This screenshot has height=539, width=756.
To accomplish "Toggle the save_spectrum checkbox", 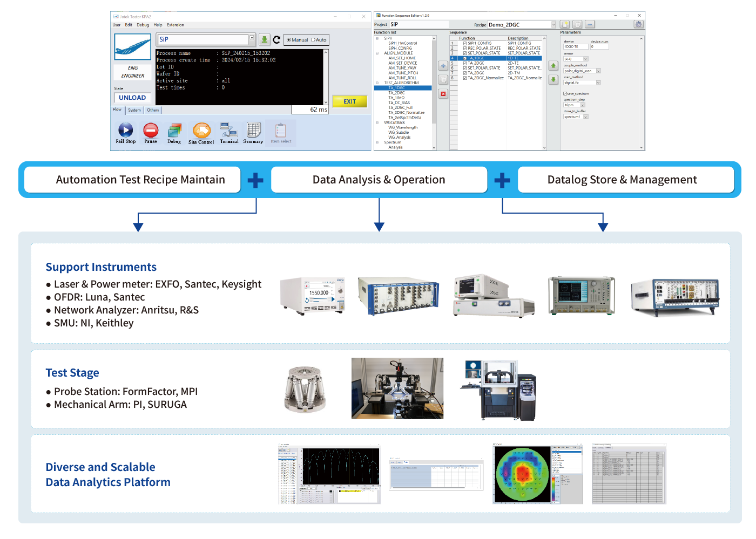I will [x=565, y=93].
